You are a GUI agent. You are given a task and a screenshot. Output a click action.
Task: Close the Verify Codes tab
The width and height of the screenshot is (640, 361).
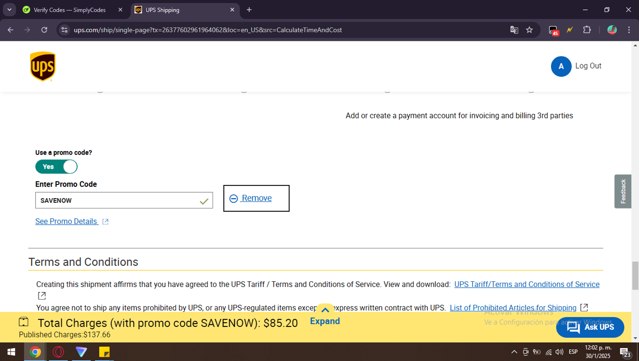pos(120,10)
